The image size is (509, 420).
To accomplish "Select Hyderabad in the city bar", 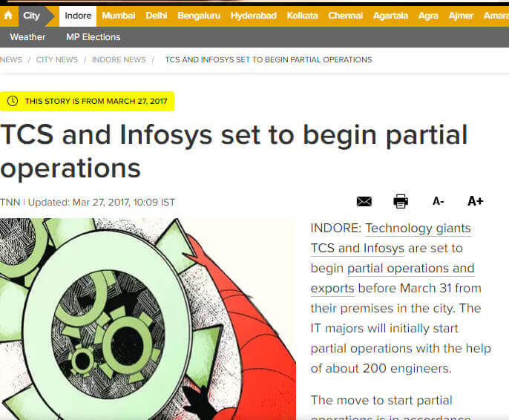I will click(x=253, y=16).
